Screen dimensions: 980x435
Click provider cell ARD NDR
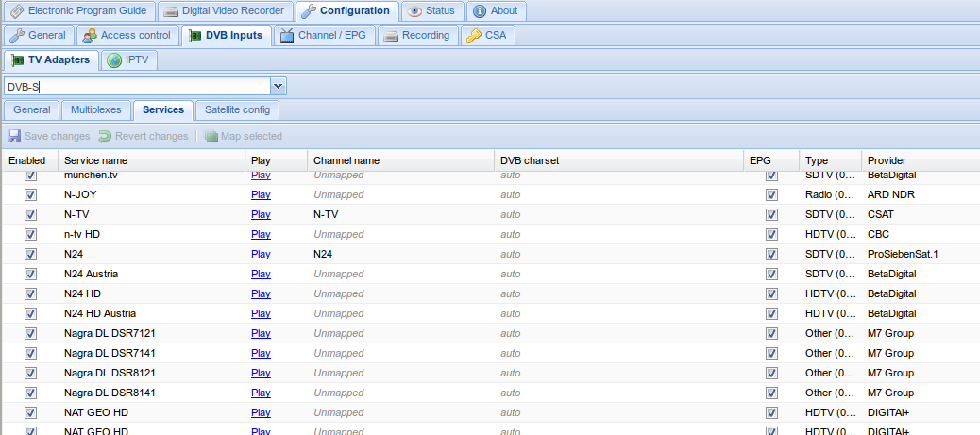[x=890, y=195]
